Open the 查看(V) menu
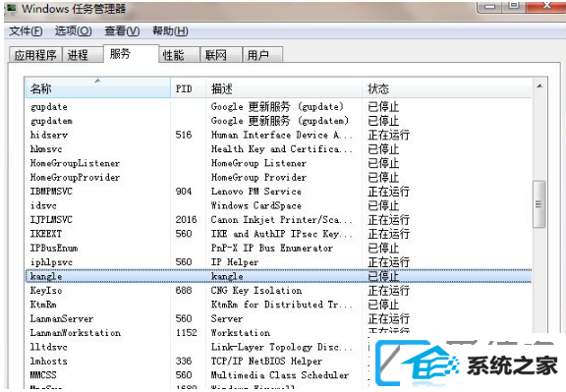The image size is (566, 392). [122, 31]
